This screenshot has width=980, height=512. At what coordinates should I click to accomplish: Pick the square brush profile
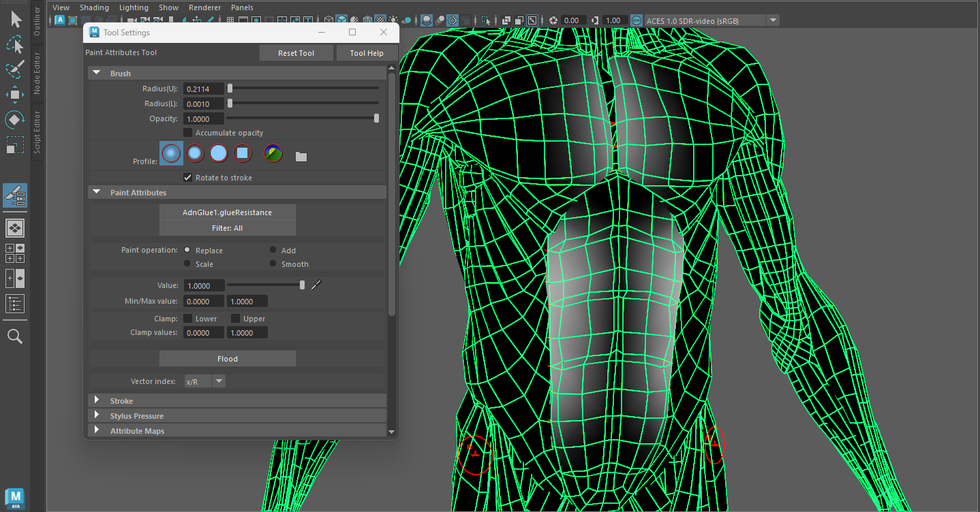243,154
